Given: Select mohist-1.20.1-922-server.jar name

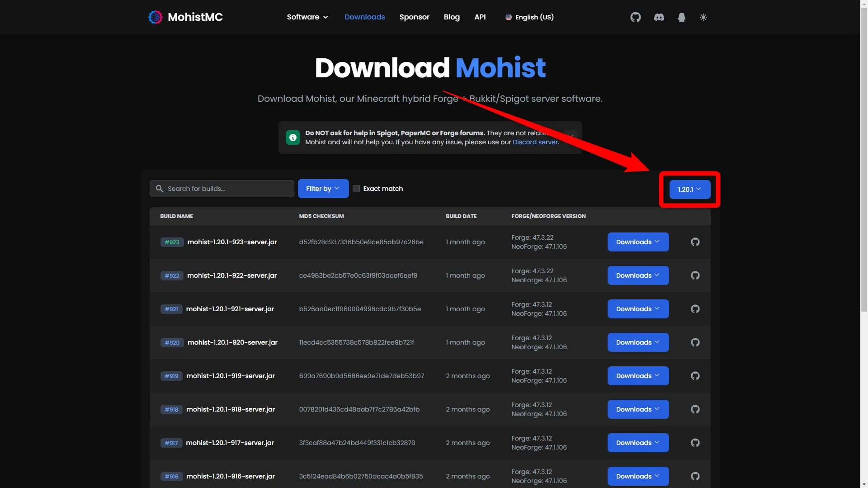Looking at the screenshot, I should coord(232,275).
